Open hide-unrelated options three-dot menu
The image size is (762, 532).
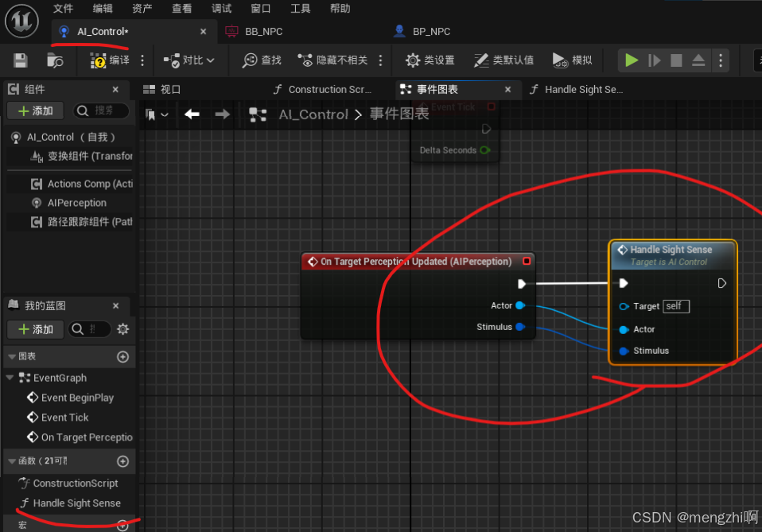coord(380,60)
